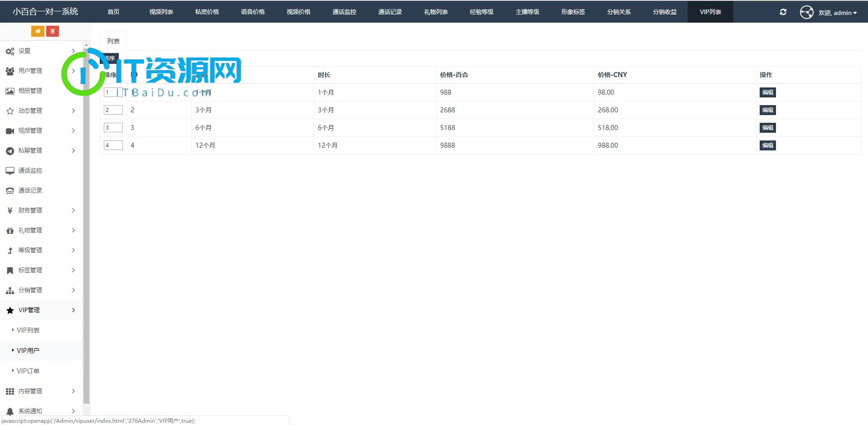Select the 列表 content tab
The width and height of the screenshot is (868, 425).
pos(113,41)
